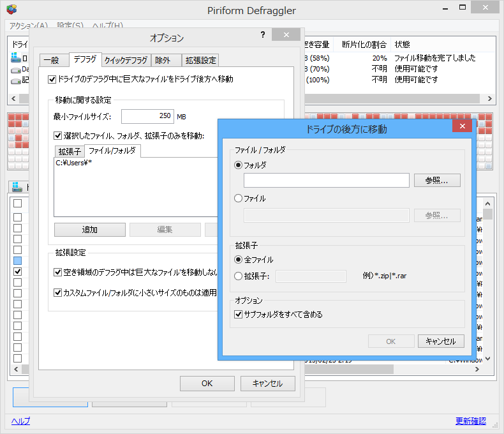Click 状態 column header
This screenshot has height=434, width=504.
pyautogui.click(x=403, y=45)
